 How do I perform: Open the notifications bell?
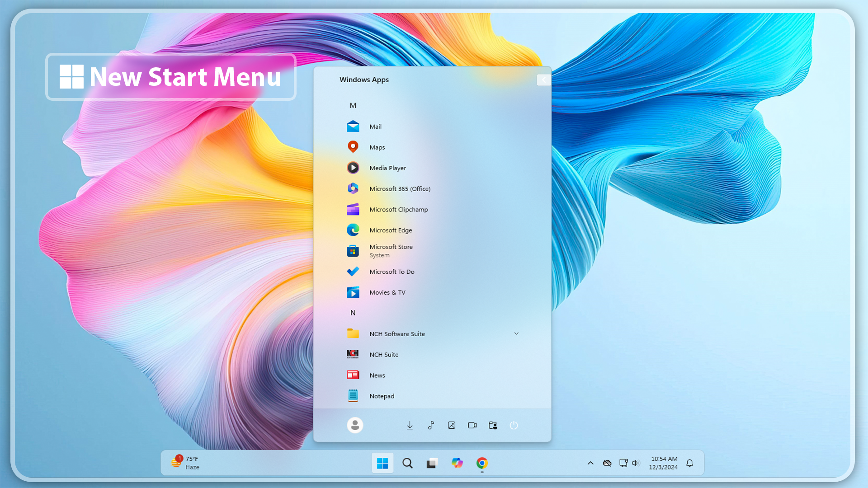689,463
